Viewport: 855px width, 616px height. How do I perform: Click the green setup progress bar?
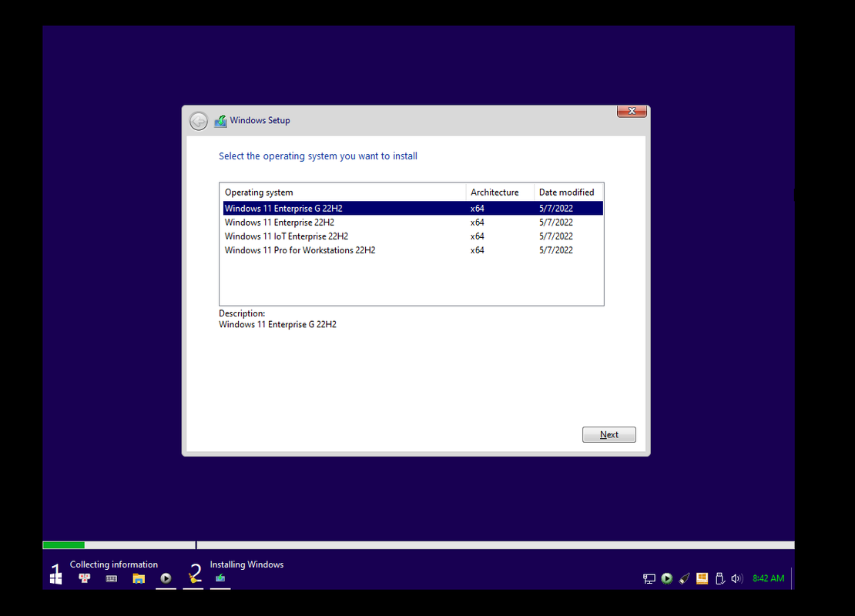point(64,545)
